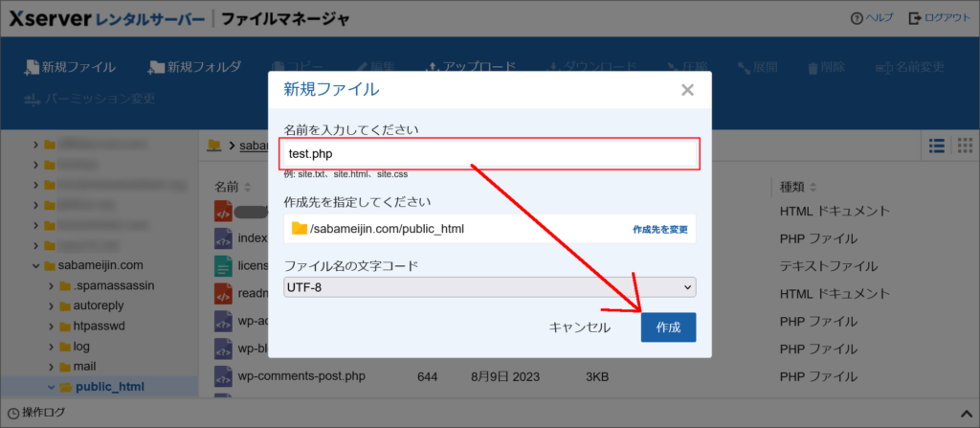980x428 pixels.
Task: Click the 圧縮 toolbar button
Action: (x=686, y=68)
